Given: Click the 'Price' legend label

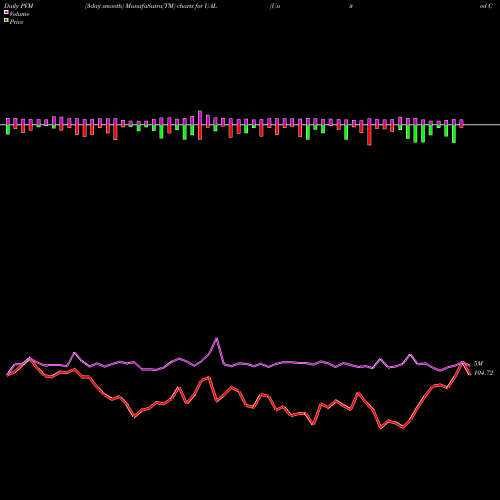Looking at the screenshot, I should point(16,22).
